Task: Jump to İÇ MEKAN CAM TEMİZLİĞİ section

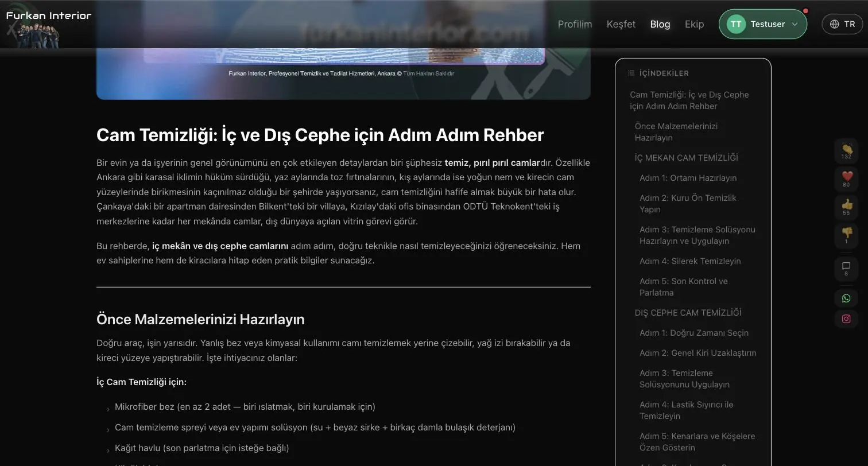Action: tap(687, 158)
